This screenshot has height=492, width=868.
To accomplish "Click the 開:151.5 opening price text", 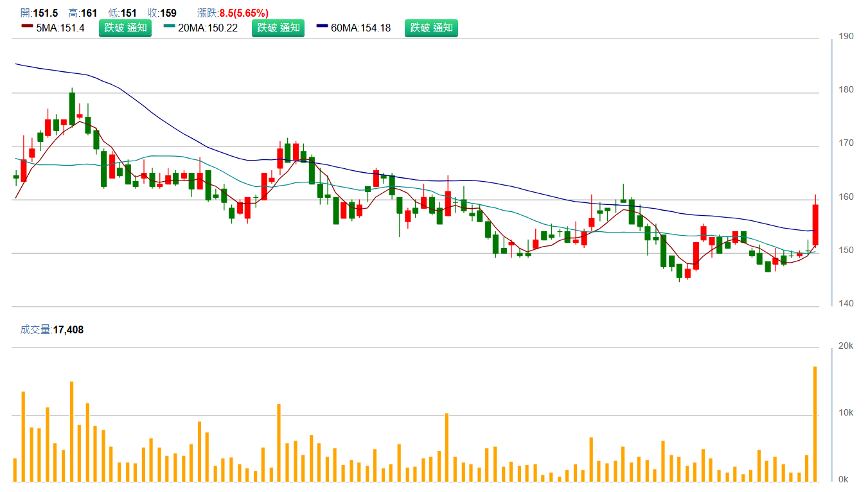I will [39, 13].
